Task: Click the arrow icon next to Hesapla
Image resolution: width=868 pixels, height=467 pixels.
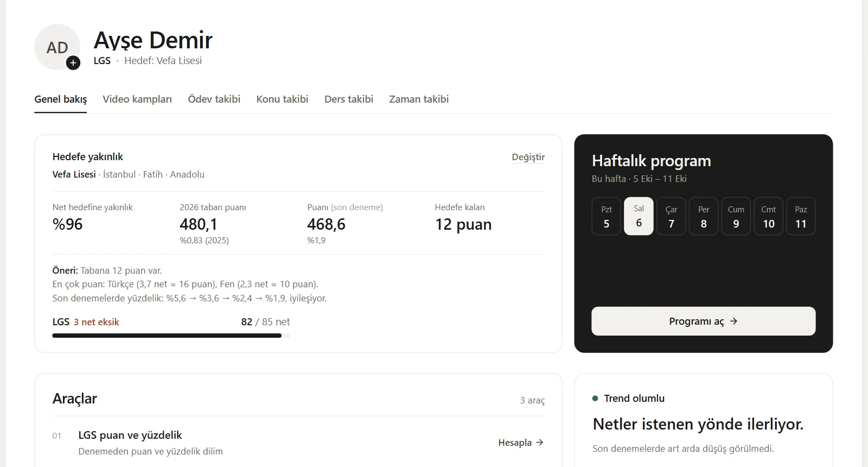Action: (x=540, y=443)
